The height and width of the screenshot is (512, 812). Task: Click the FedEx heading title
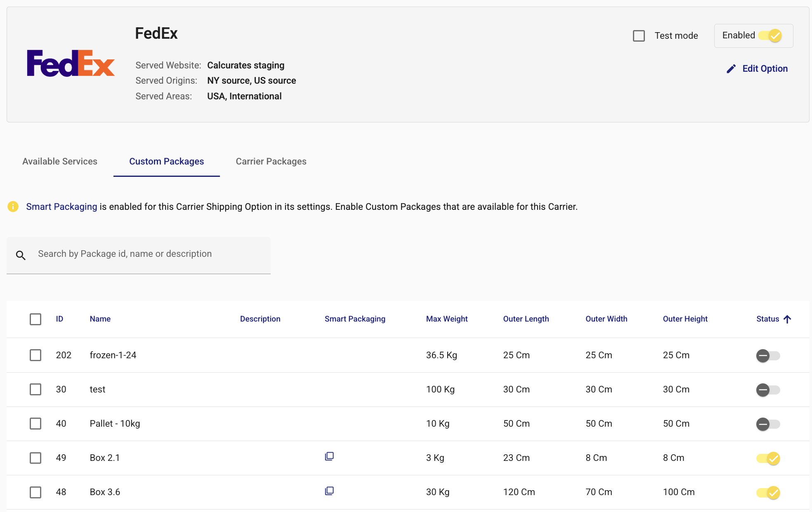tap(156, 33)
